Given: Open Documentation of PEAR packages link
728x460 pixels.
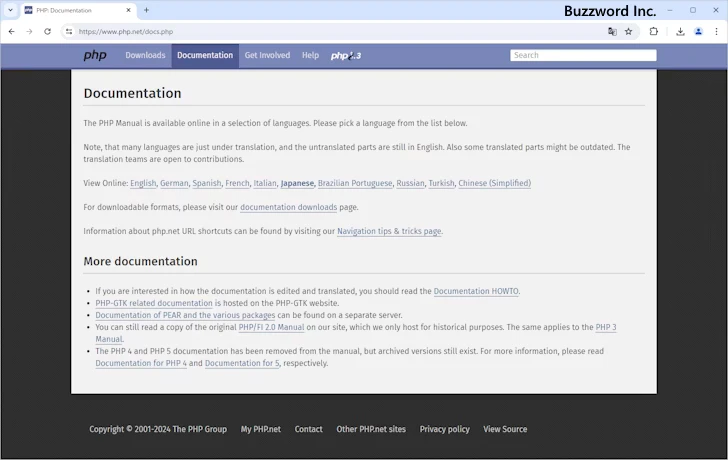Looking at the screenshot, I should (x=185, y=315).
